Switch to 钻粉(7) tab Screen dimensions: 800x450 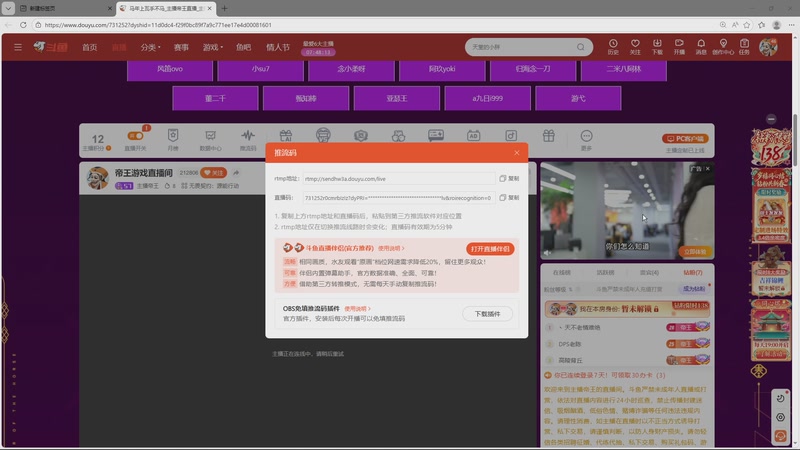[x=693, y=272]
